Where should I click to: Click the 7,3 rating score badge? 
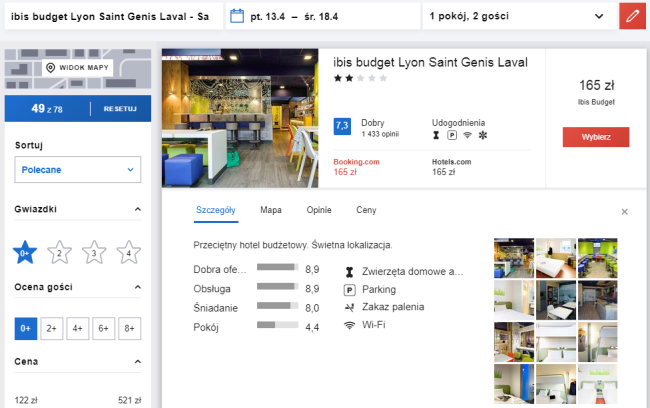pyautogui.click(x=342, y=126)
